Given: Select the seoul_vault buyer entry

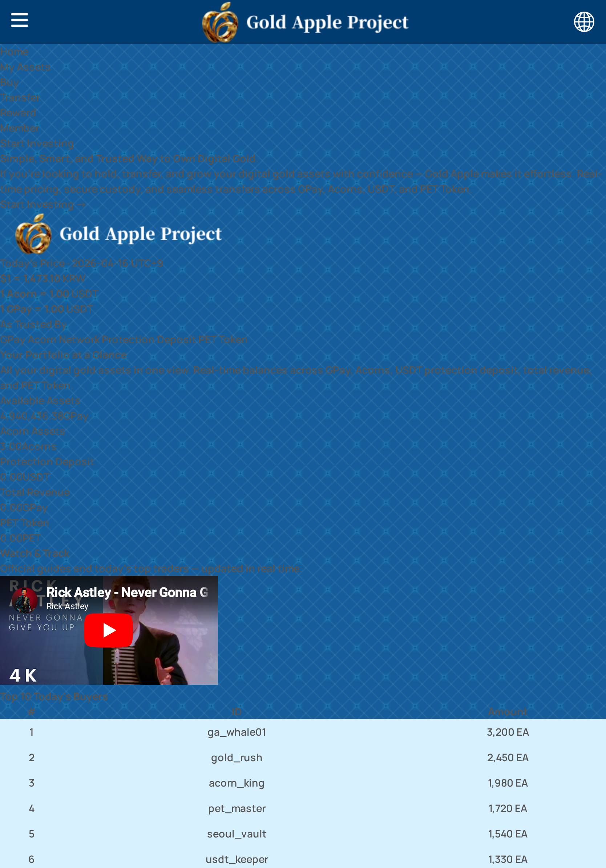Looking at the screenshot, I should coord(237,833).
